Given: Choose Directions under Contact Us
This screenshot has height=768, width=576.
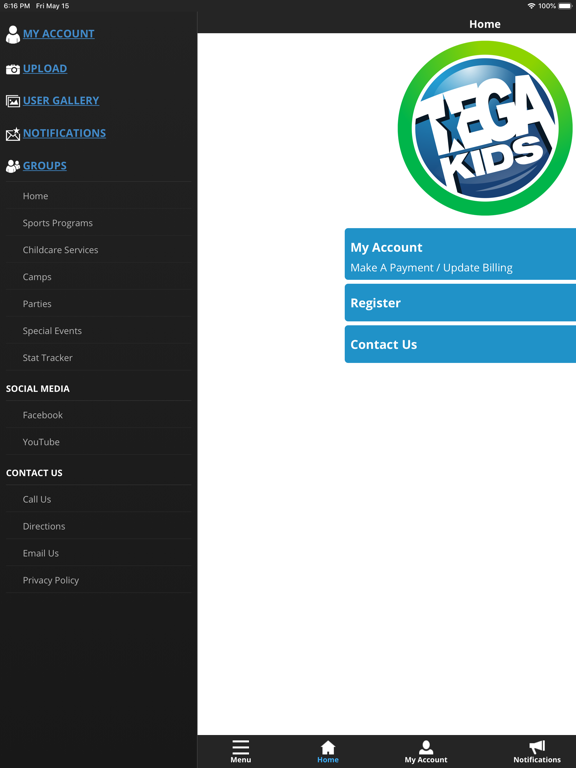Looking at the screenshot, I should tap(98, 526).
